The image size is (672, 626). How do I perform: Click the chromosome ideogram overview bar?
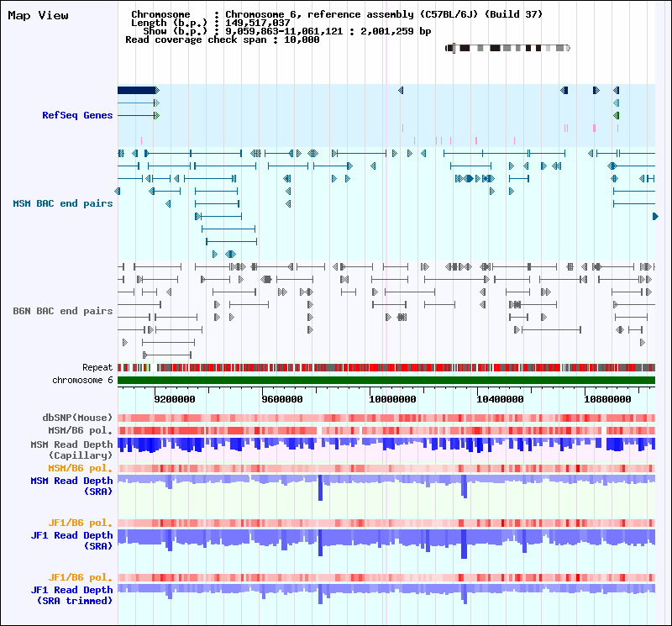(x=508, y=48)
